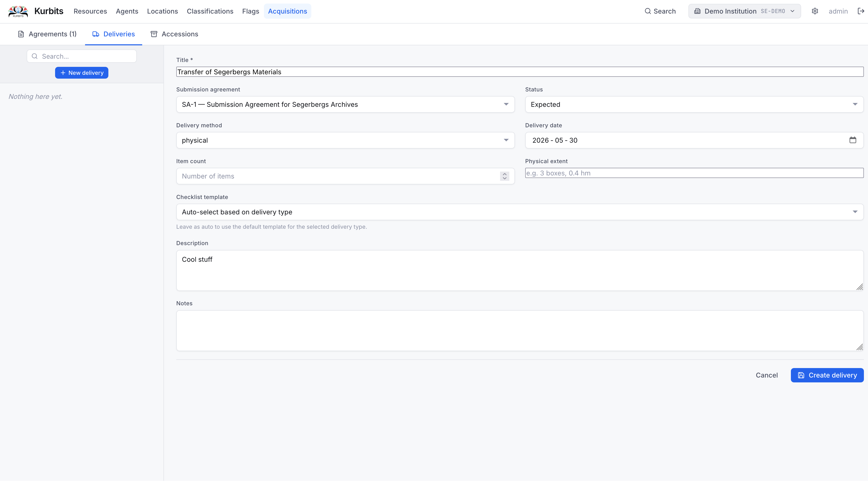Click the sidebar Search field
This screenshot has width=868, height=481.
81,56
